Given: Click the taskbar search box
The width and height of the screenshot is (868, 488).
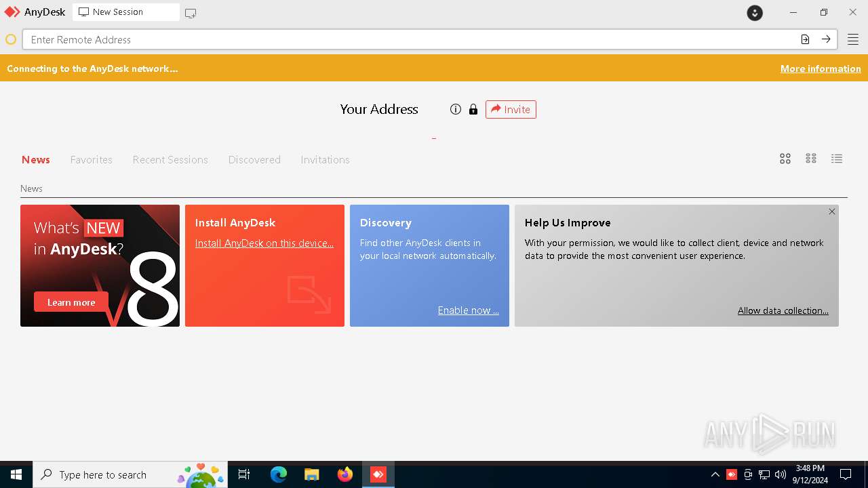Looking at the screenshot, I should (130, 474).
